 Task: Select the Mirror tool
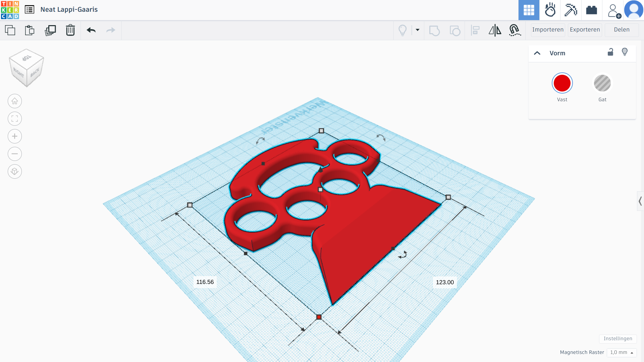coord(495,30)
